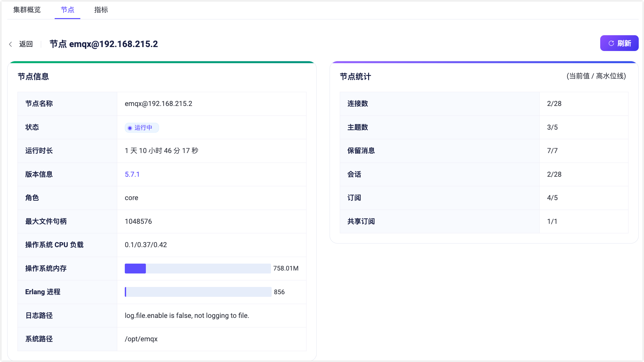Click the 节点统计 panel heading

[x=355, y=77]
